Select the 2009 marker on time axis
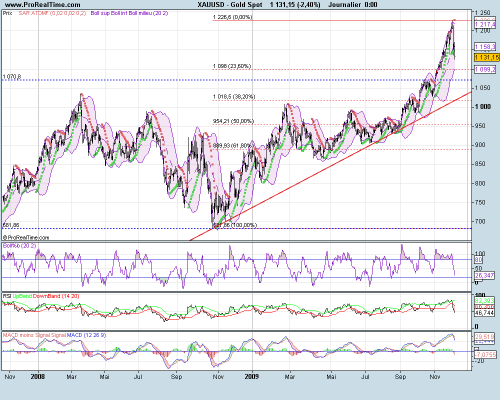The width and height of the screenshot is (500, 400). click(x=252, y=377)
